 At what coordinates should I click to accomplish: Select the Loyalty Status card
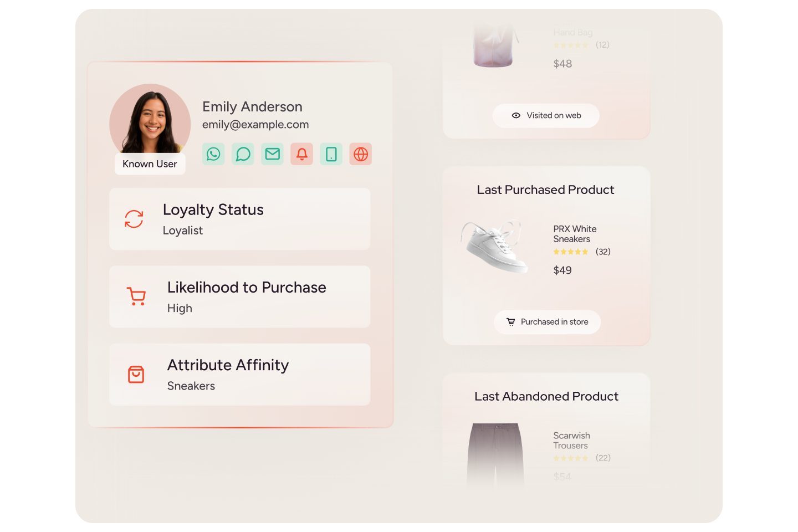239,219
